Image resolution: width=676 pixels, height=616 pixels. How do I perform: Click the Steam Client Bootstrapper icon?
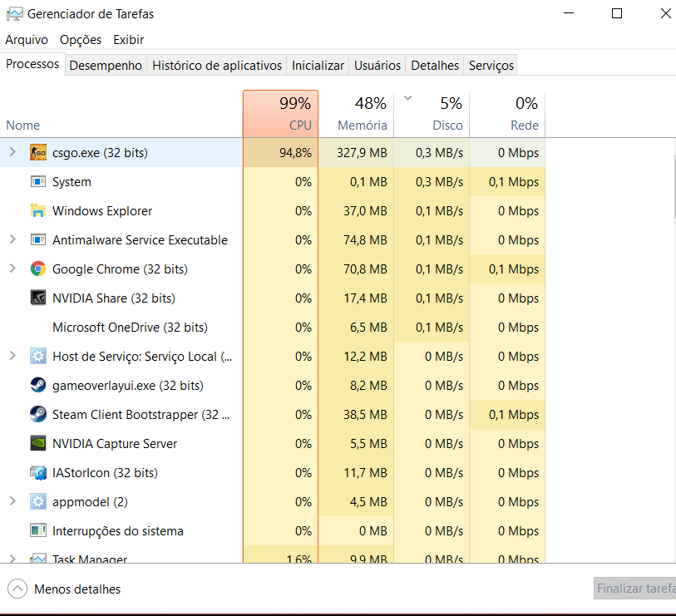click(38, 414)
